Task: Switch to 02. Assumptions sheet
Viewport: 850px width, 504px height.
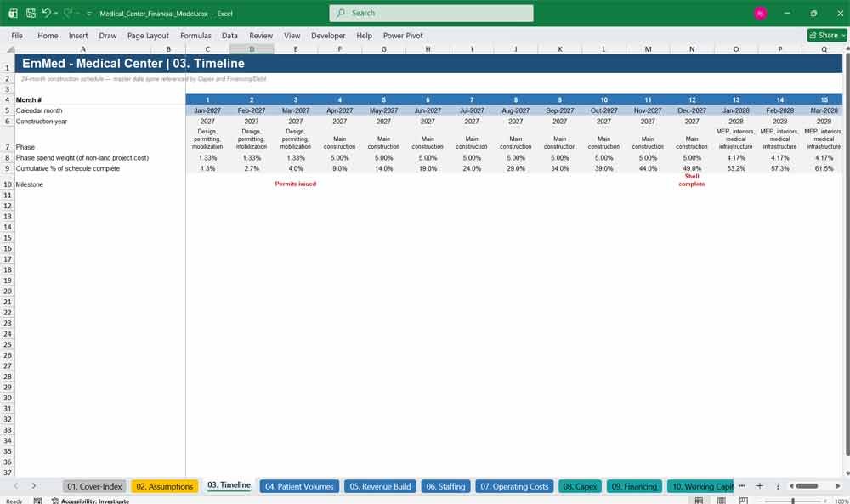Action: pos(164,486)
